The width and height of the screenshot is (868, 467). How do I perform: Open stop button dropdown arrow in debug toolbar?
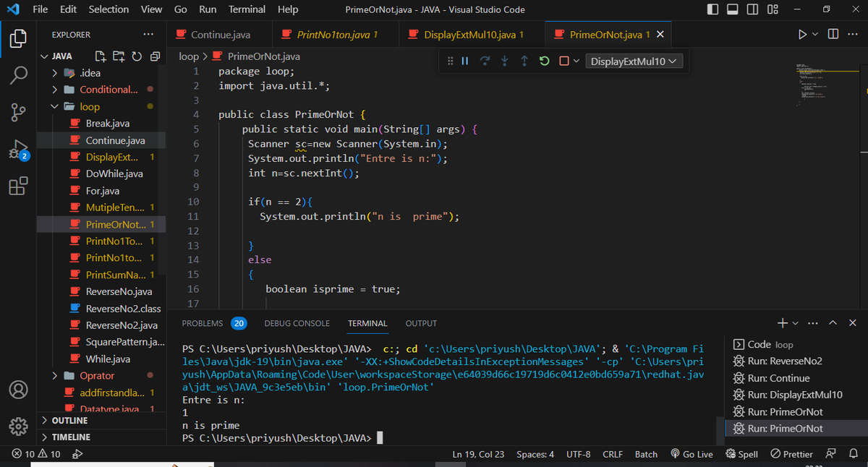pyautogui.click(x=576, y=61)
